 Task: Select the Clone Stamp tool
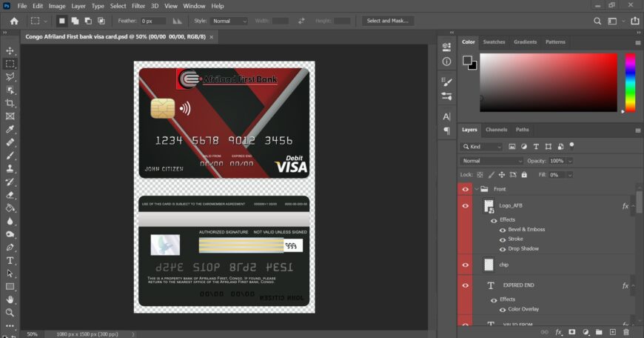coord(10,168)
